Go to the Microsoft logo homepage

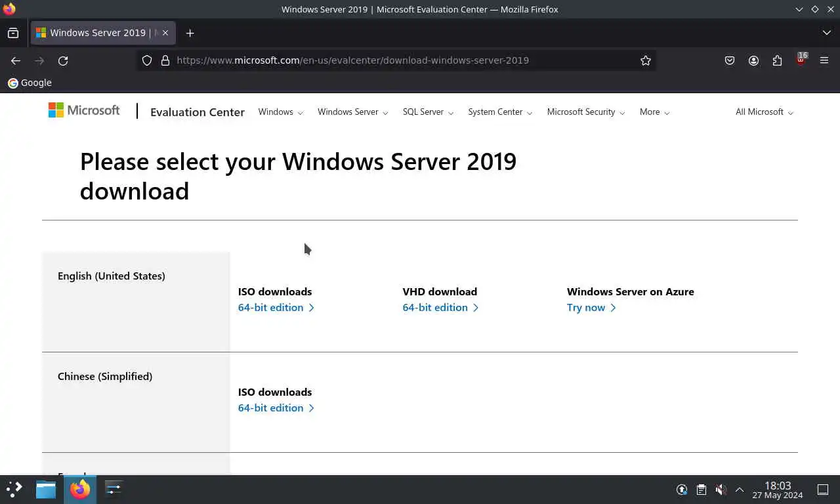(84, 110)
